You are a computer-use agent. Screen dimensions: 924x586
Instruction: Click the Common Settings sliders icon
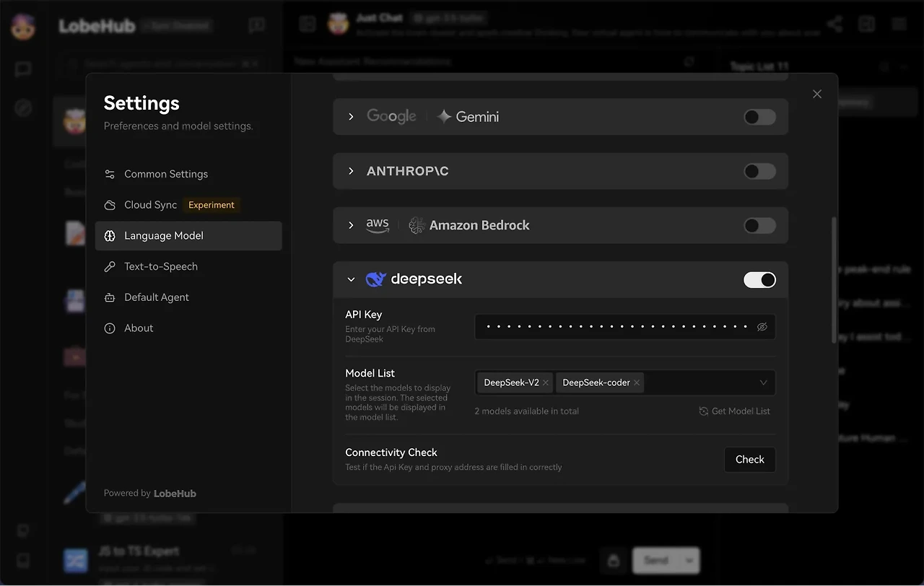[110, 174]
